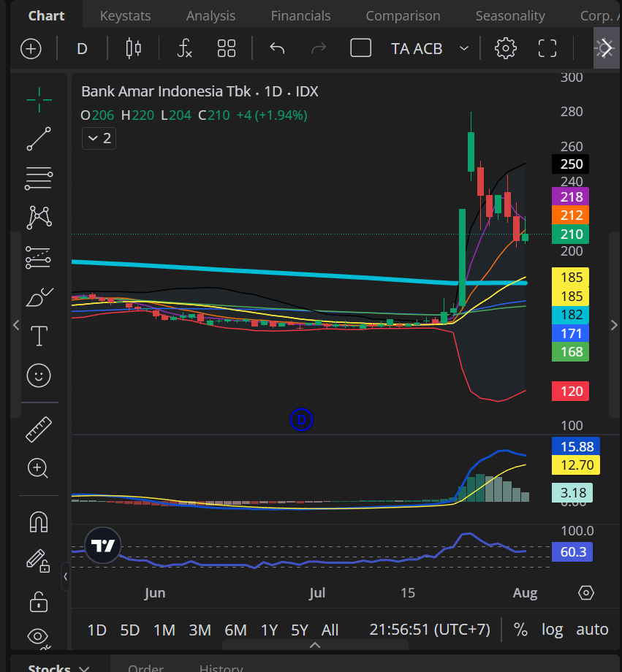Click the 218 purple price label
622x672 pixels.
coord(570,196)
